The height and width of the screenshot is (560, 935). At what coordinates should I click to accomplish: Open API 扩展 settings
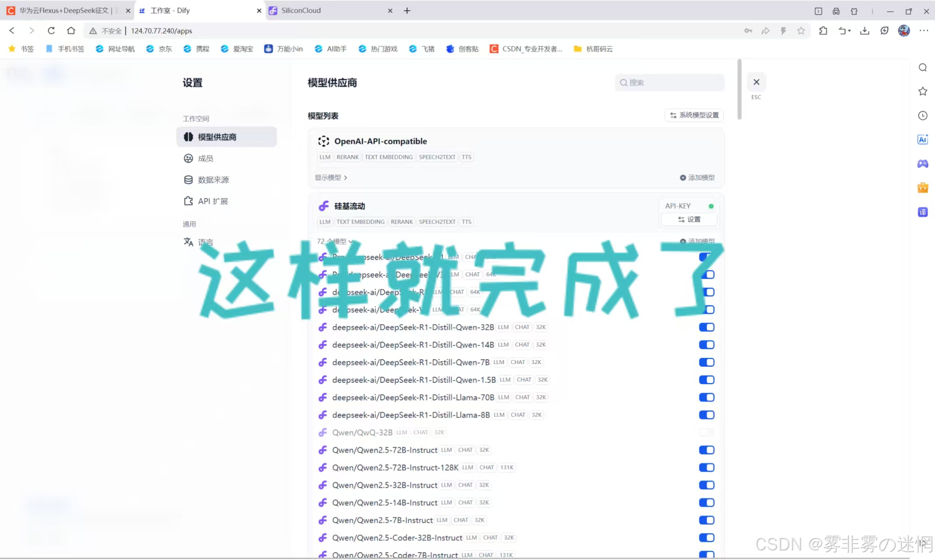226,201
